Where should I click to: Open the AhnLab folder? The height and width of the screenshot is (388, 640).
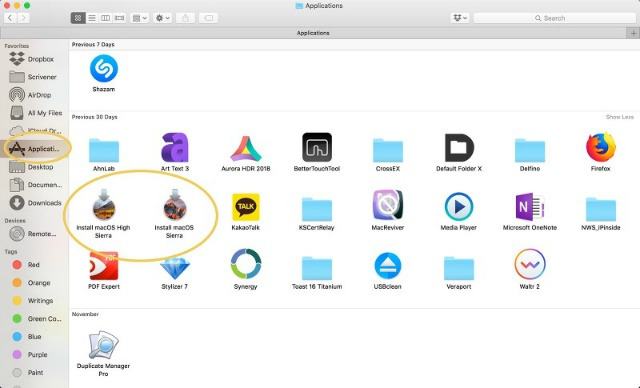tap(104, 150)
